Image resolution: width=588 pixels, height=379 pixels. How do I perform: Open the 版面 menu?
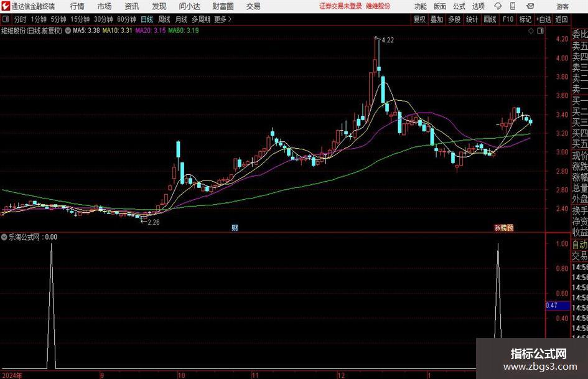(440, 6)
